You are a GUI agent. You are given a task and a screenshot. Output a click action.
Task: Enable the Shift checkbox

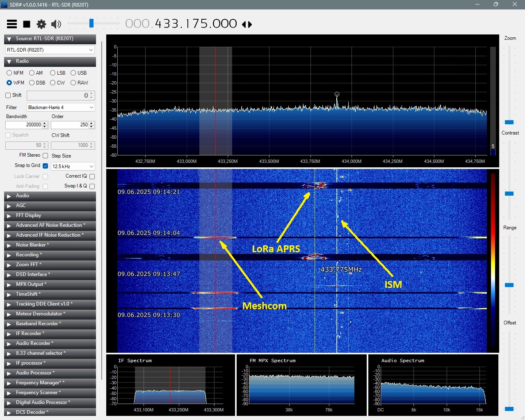pos(8,95)
